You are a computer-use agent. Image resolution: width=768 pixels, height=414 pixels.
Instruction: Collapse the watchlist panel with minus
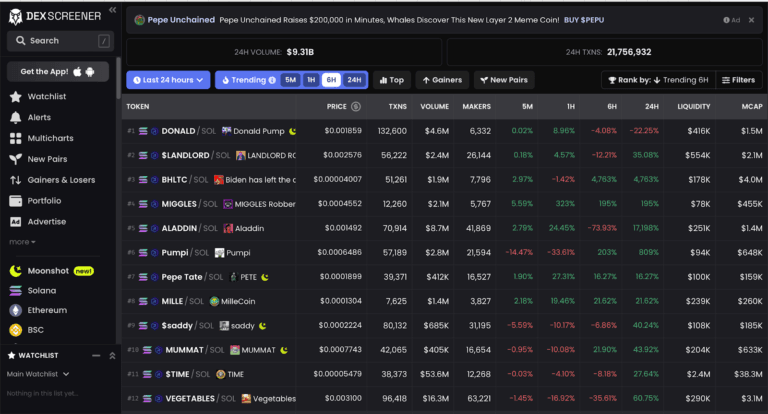pos(96,356)
